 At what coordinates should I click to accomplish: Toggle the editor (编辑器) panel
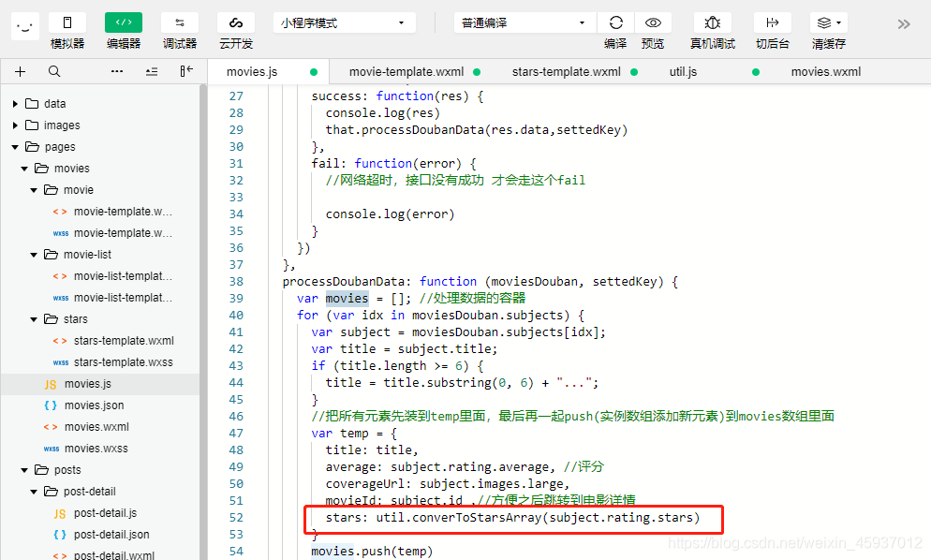(x=124, y=22)
